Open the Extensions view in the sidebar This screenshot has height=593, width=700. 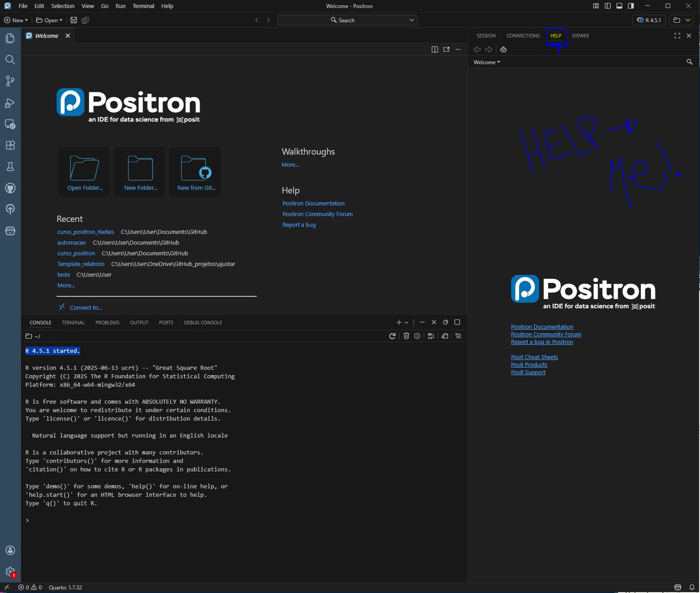(x=10, y=145)
